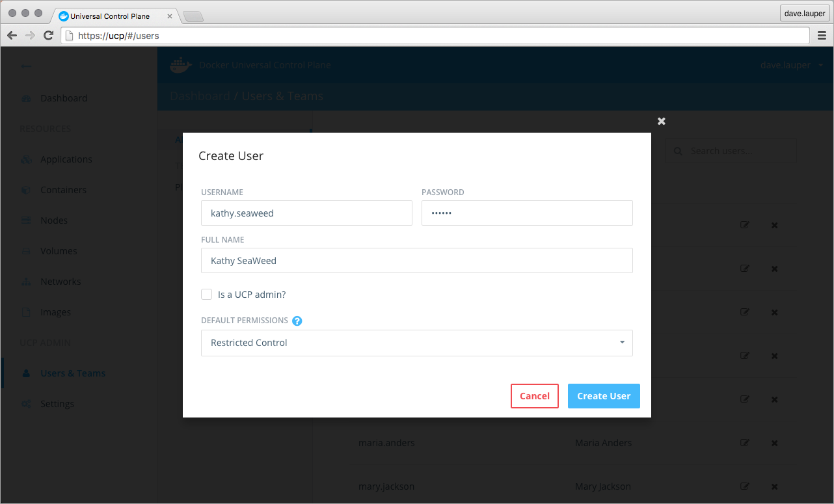Open the Default Permissions dropdown
This screenshot has width=834, height=504.
point(416,343)
